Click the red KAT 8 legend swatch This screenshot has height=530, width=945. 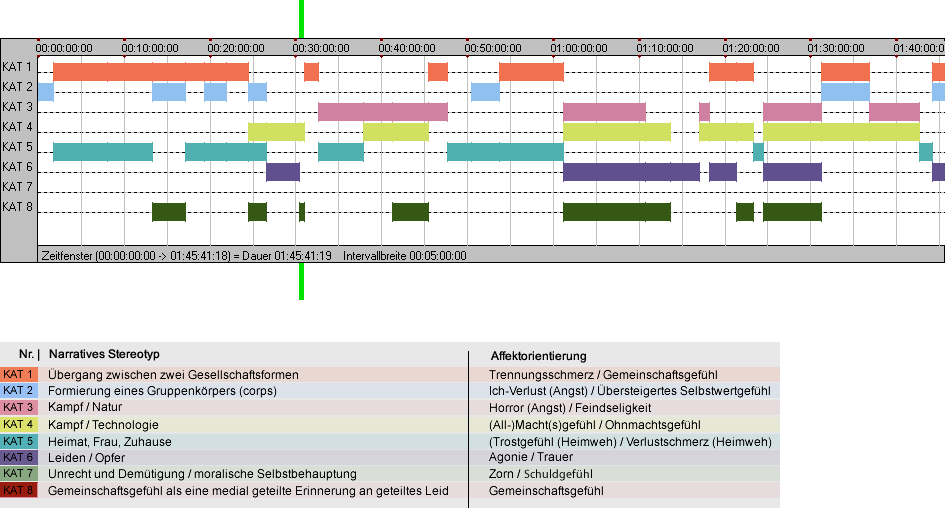click(x=19, y=490)
